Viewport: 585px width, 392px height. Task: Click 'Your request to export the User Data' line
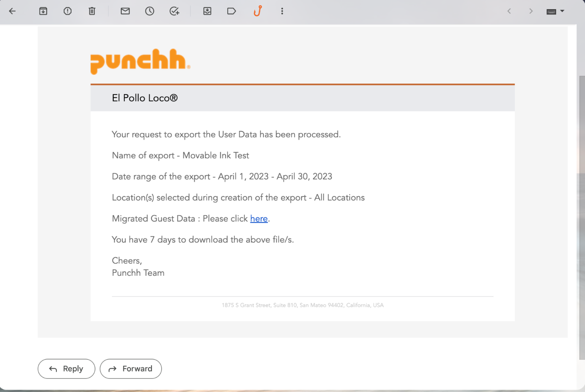coord(226,135)
